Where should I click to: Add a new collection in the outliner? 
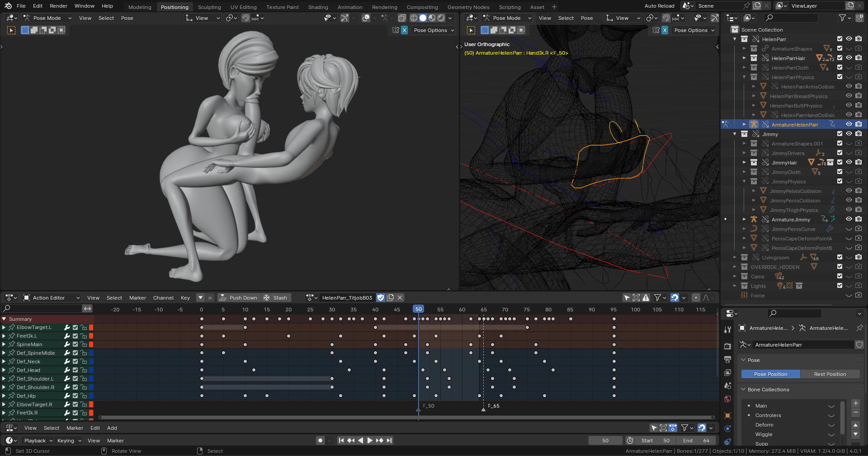[x=859, y=18]
